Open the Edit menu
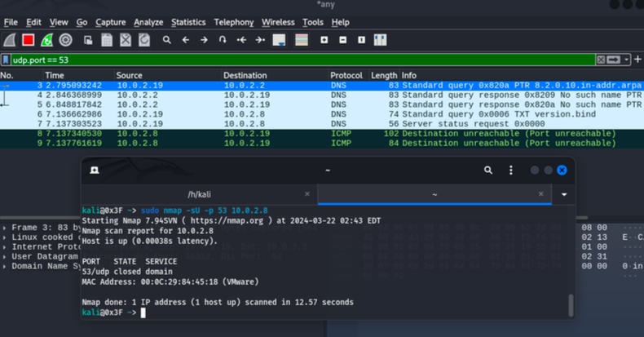Screen dimensions: 644x337 (33, 22)
